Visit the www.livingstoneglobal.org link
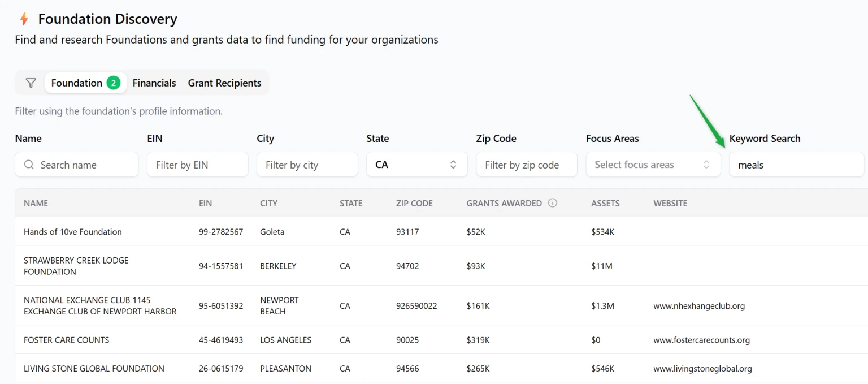This screenshot has width=868, height=384. [702, 369]
